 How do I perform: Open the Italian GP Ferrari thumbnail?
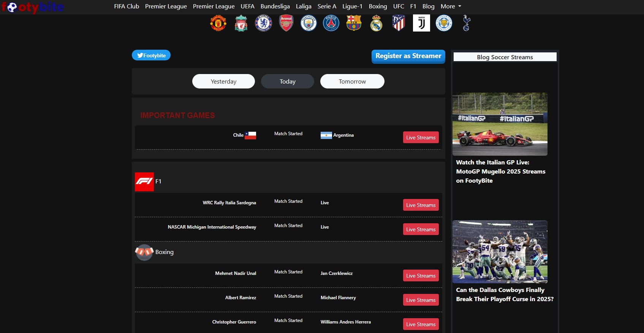pos(500,124)
